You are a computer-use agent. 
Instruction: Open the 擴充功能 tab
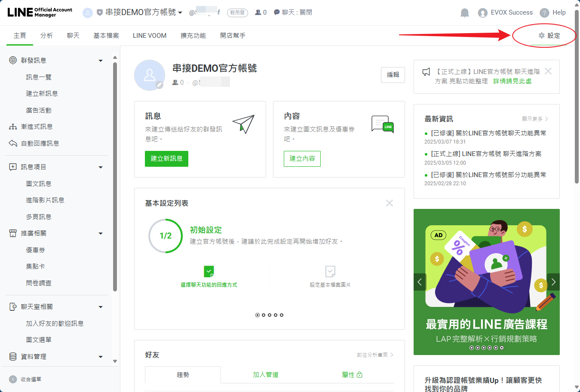pos(193,36)
